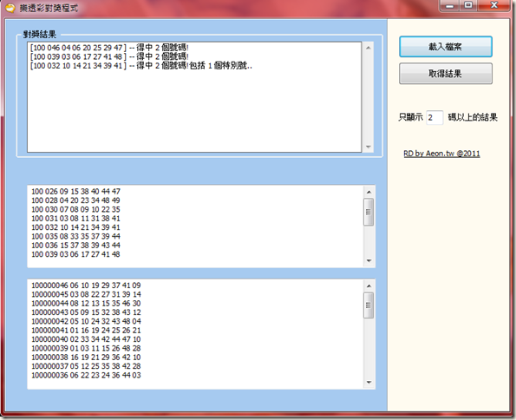The image size is (516, 420).
Task: Click the down arrow of bottom list scrollbar
Action: tap(369, 382)
